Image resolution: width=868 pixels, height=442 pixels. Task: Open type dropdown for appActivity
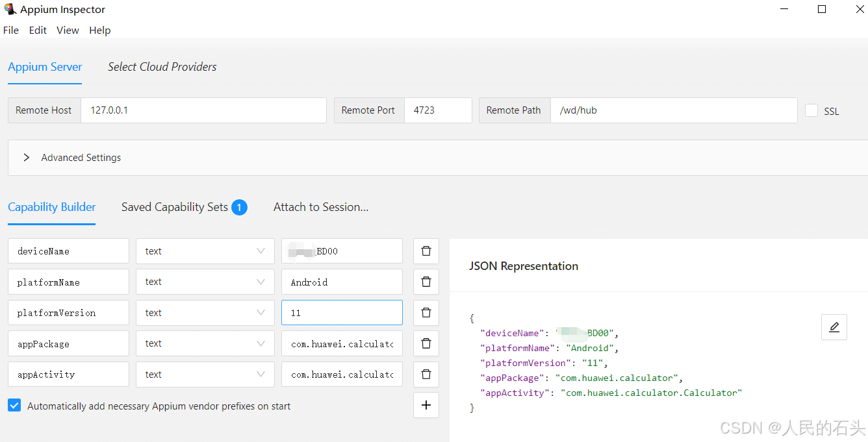tap(205, 374)
